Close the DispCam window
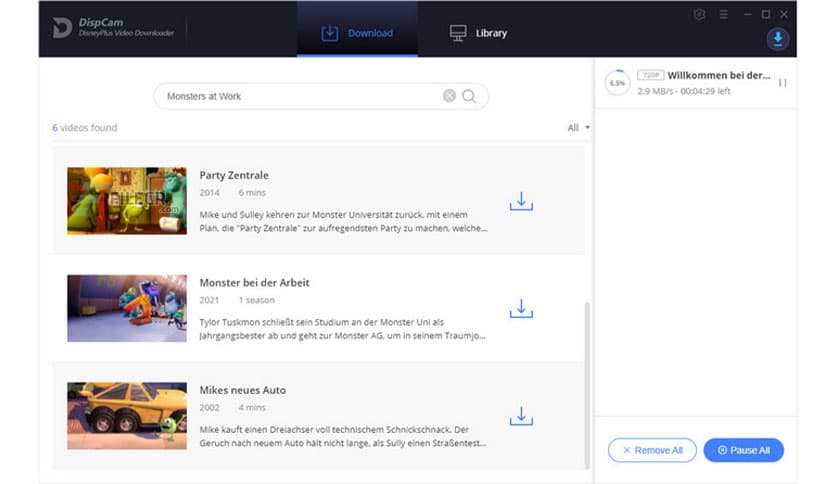The height and width of the screenshot is (484, 836). (x=784, y=14)
